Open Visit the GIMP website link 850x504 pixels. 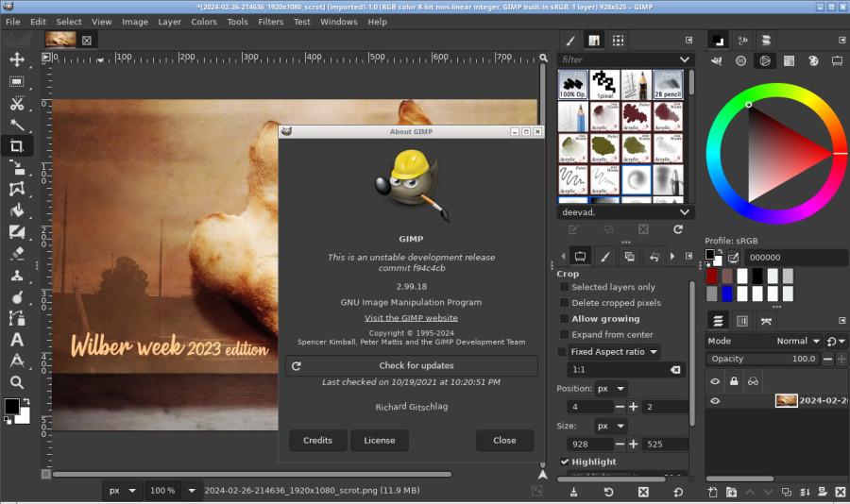pos(411,318)
